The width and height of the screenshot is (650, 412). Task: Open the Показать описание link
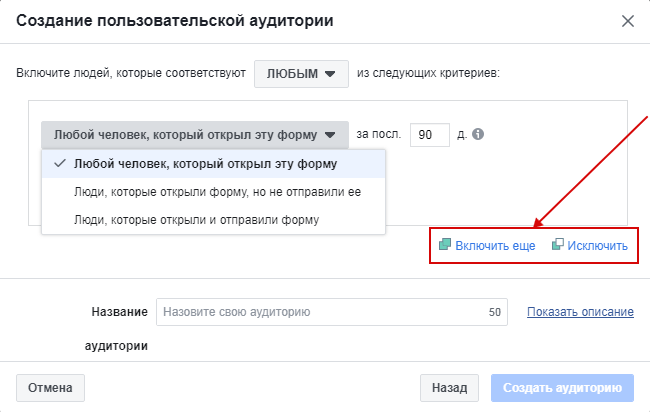580,312
